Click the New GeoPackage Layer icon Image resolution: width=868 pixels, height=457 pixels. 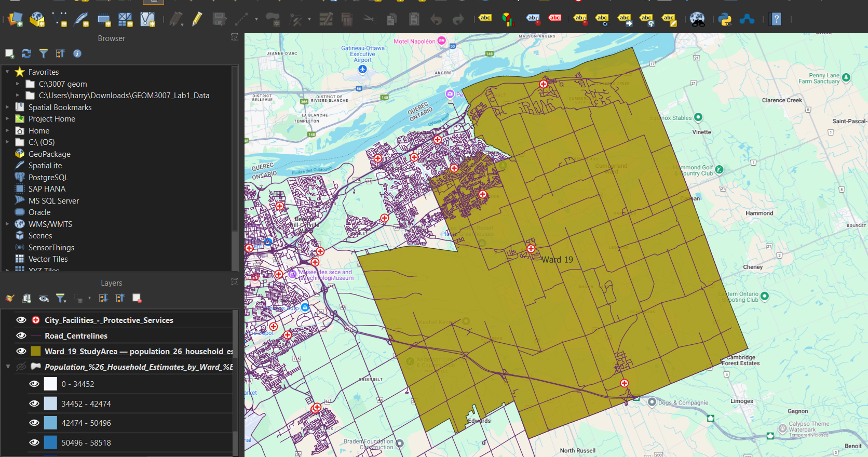[x=37, y=20]
